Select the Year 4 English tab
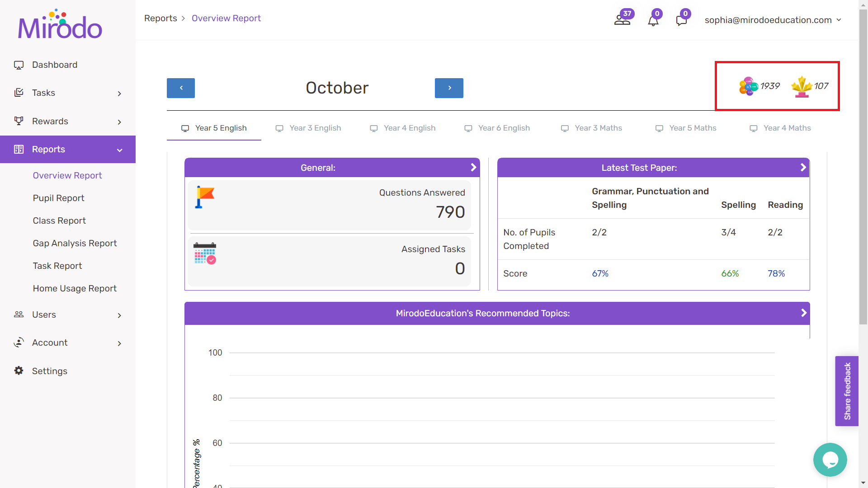Viewport: 868px width, 488px height. [x=403, y=128]
